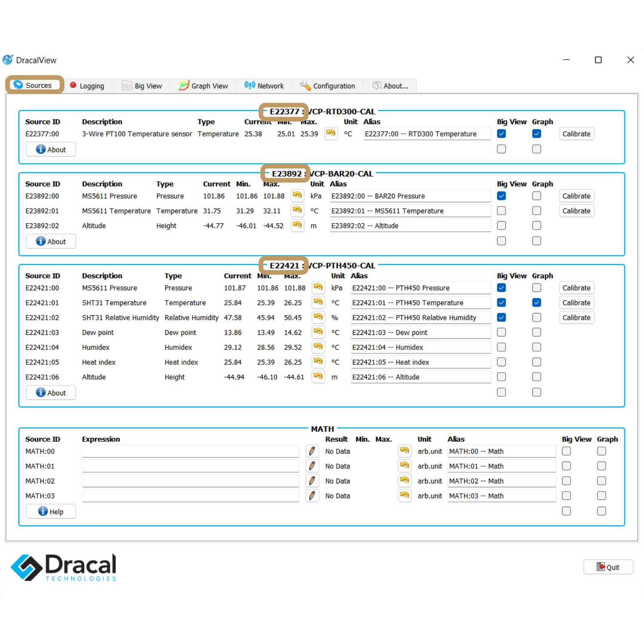
Task: Reset min/max for MATH:00 row
Action: click(x=404, y=451)
